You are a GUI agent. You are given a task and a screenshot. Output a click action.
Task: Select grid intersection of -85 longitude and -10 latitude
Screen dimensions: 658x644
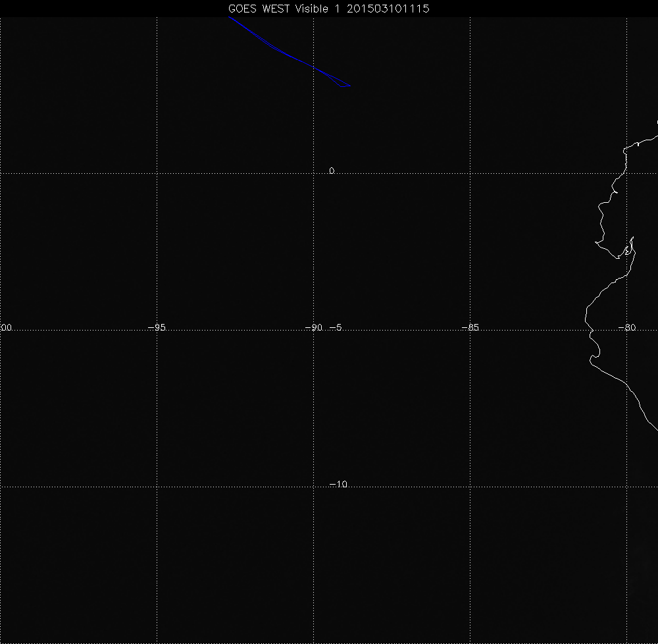click(x=470, y=487)
